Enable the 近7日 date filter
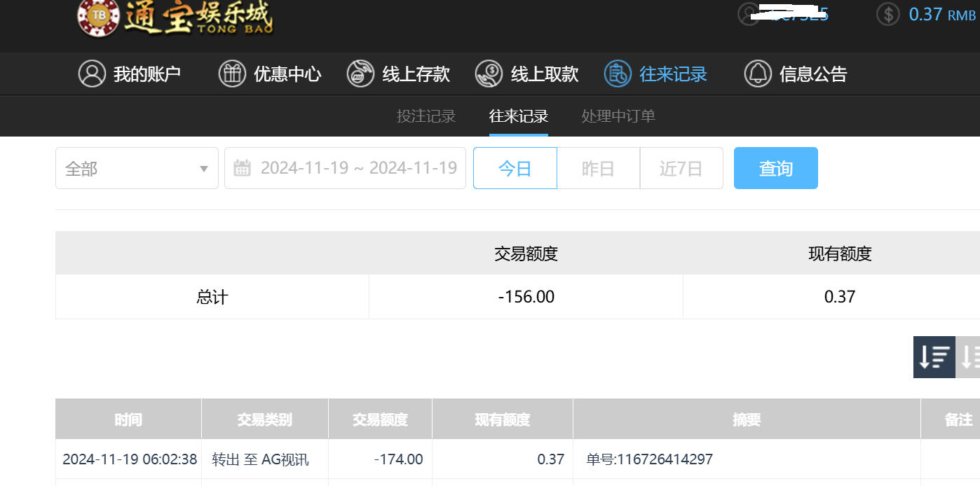 681,168
